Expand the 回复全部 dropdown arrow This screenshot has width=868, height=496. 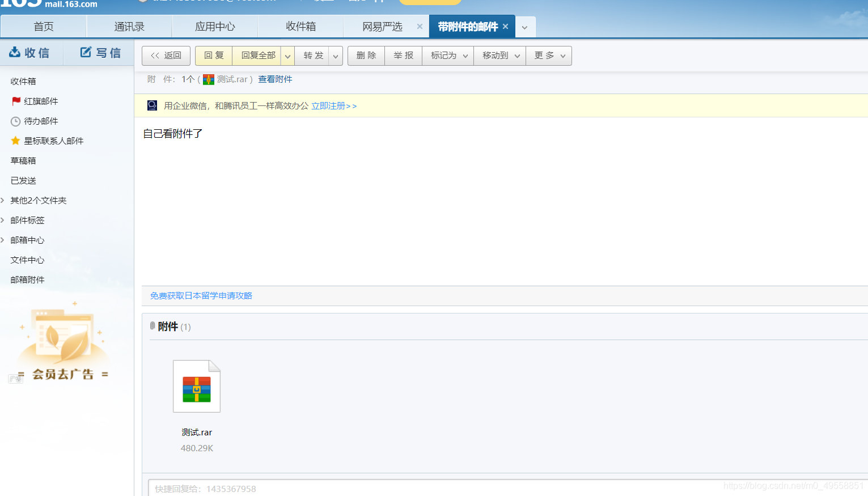tap(287, 56)
